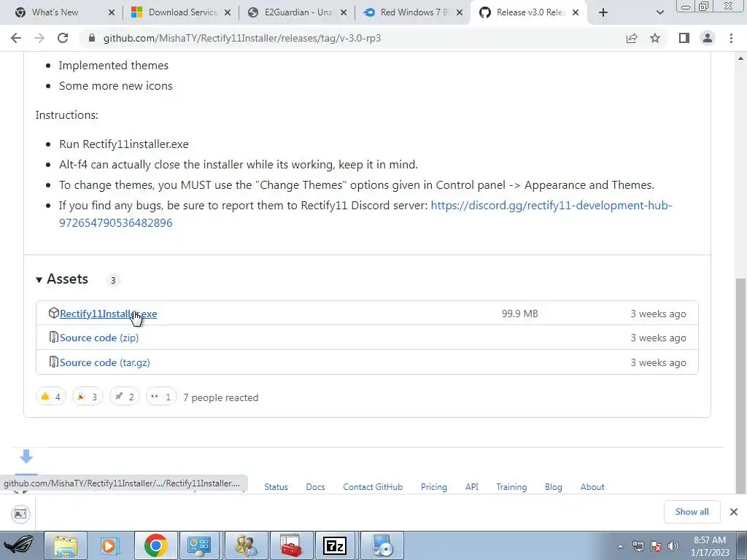Download Rectify11Installer.exe asset
Image resolution: width=747 pixels, height=560 pixels.
108,314
